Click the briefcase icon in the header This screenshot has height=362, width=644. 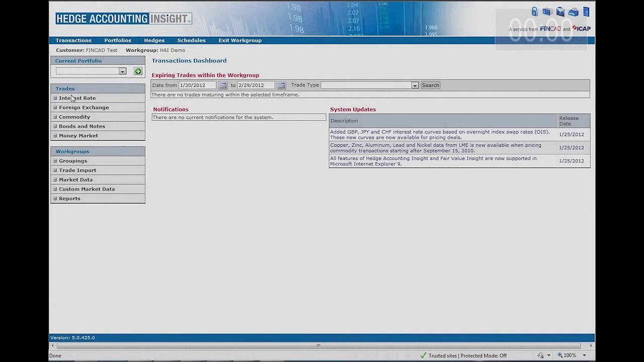coord(547,12)
